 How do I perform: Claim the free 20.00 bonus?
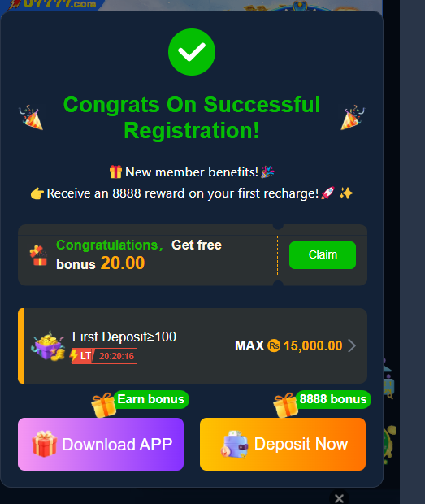click(x=323, y=255)
